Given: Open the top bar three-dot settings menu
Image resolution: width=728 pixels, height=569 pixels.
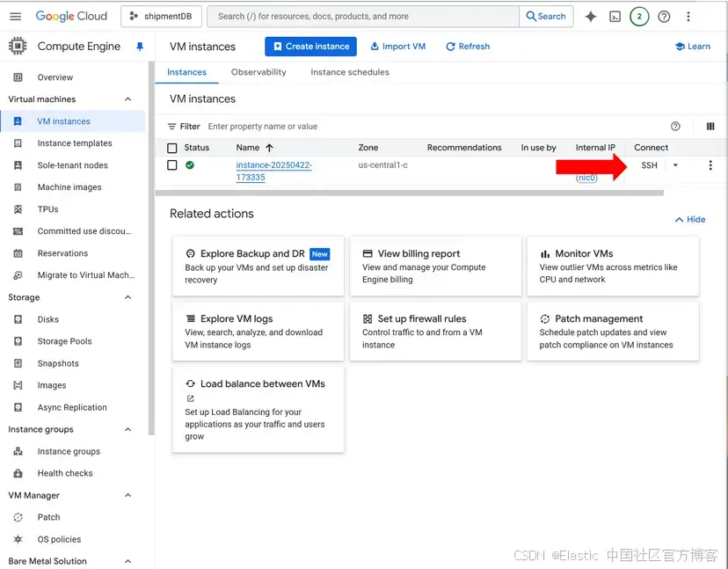Looking at the screenshot, I should coord(688,16).
